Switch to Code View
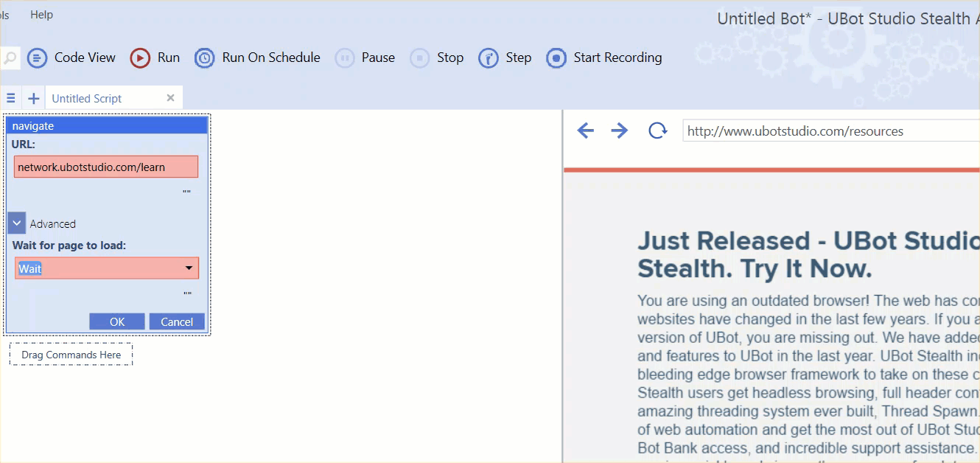 point(71,58)
